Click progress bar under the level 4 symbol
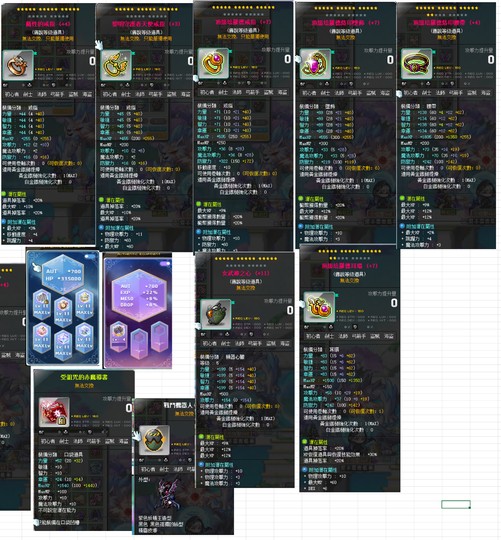This screenshot has height=540, width=501. click(118, 343)
